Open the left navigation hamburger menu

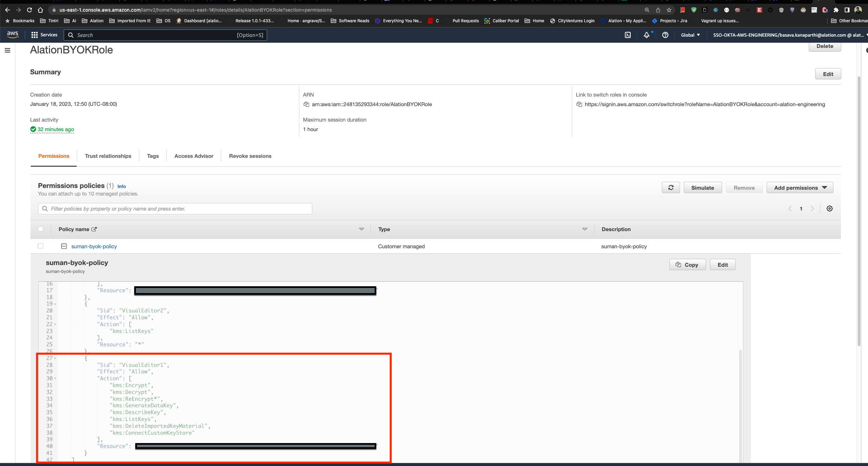tap(8, 50)
